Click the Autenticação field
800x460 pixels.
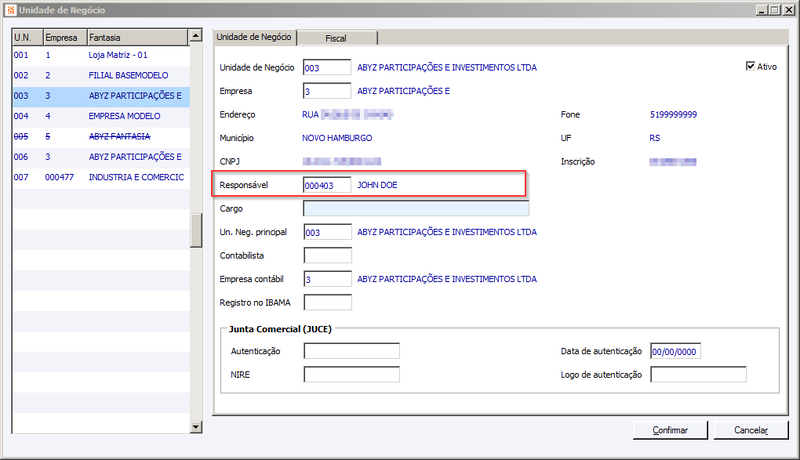point(352,351)
